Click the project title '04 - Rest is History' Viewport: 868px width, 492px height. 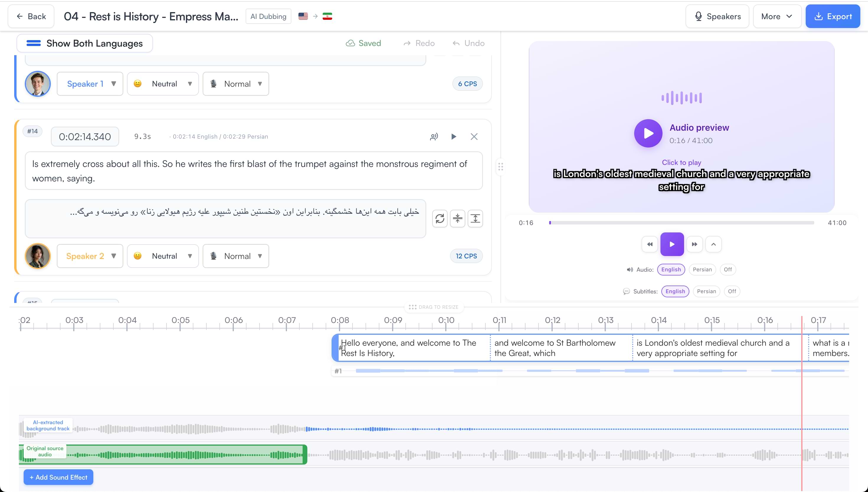point(151,16)
